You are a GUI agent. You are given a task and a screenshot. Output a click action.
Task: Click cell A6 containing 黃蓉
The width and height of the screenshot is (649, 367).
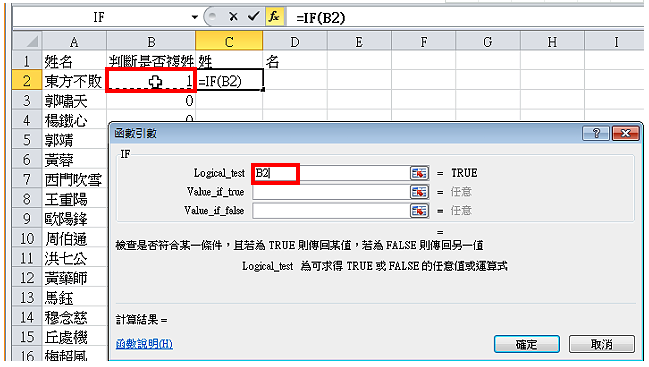point(74,160)
